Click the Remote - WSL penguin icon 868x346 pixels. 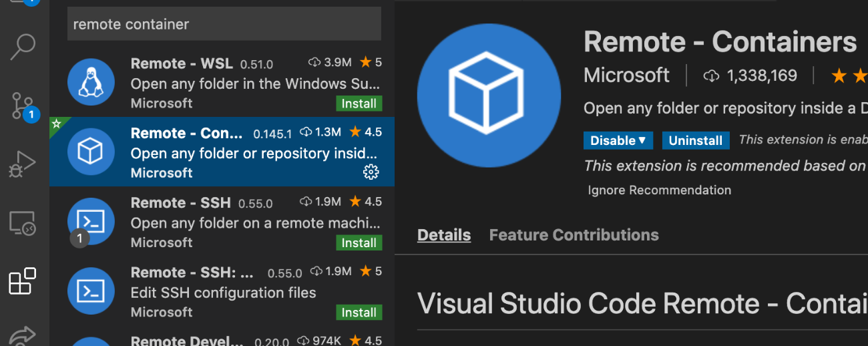[x=91, y=81]
